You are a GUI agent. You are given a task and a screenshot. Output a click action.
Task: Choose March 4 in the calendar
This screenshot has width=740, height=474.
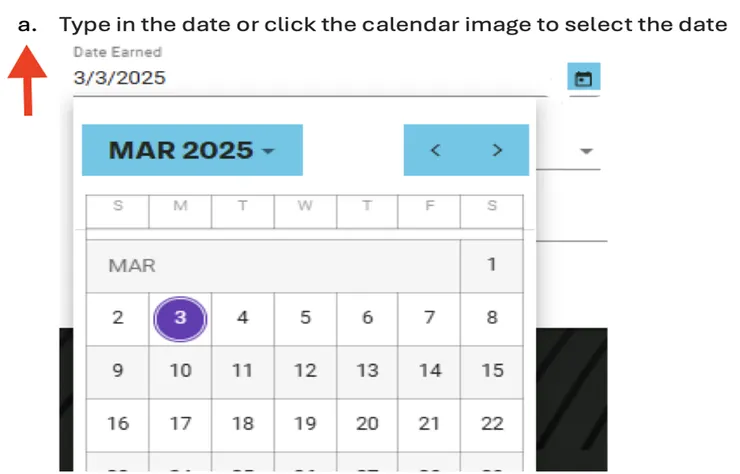242,318
